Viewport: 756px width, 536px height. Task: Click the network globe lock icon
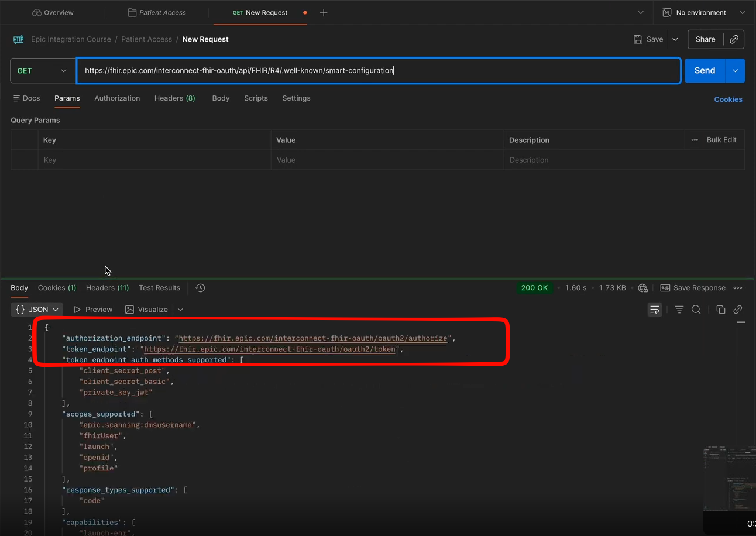coord(643,288)
